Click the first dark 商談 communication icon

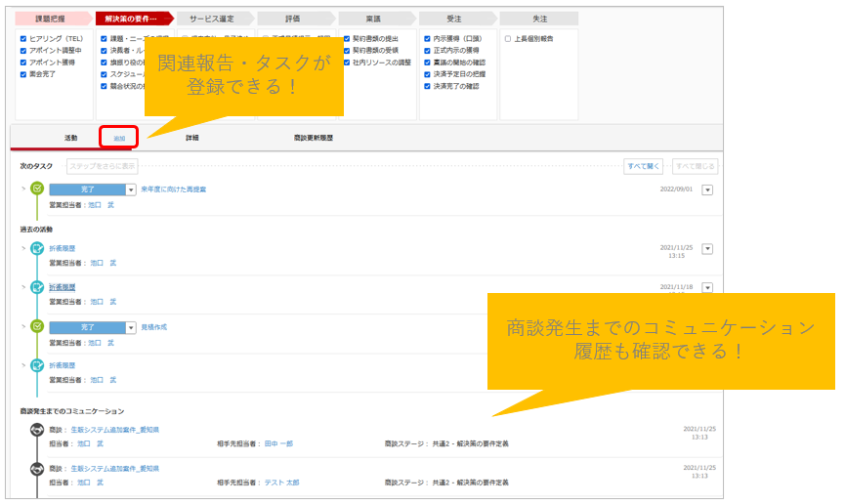(37, 429)
